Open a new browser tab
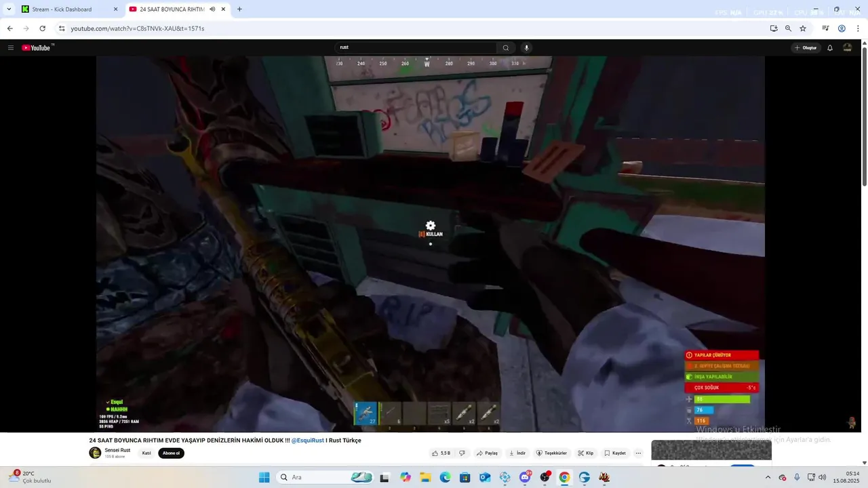 pos(239,9)
